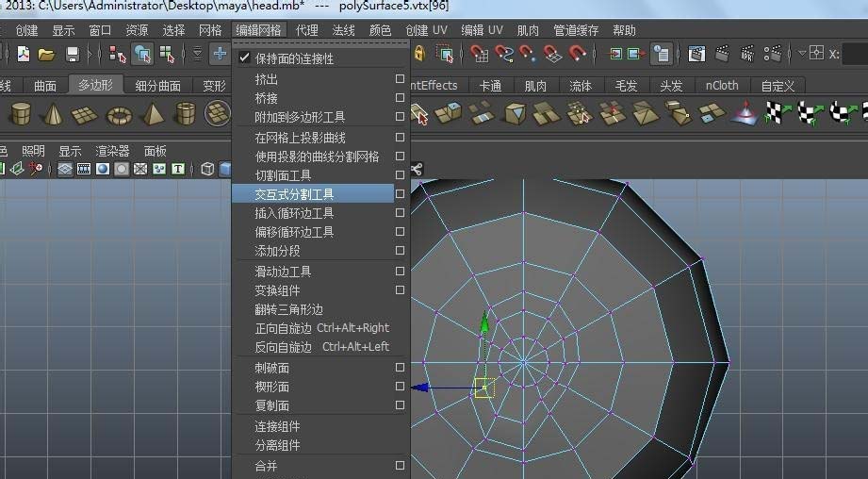Open option box for 合并
This screenshot has height=479, width=868.
tap(400, 465)
